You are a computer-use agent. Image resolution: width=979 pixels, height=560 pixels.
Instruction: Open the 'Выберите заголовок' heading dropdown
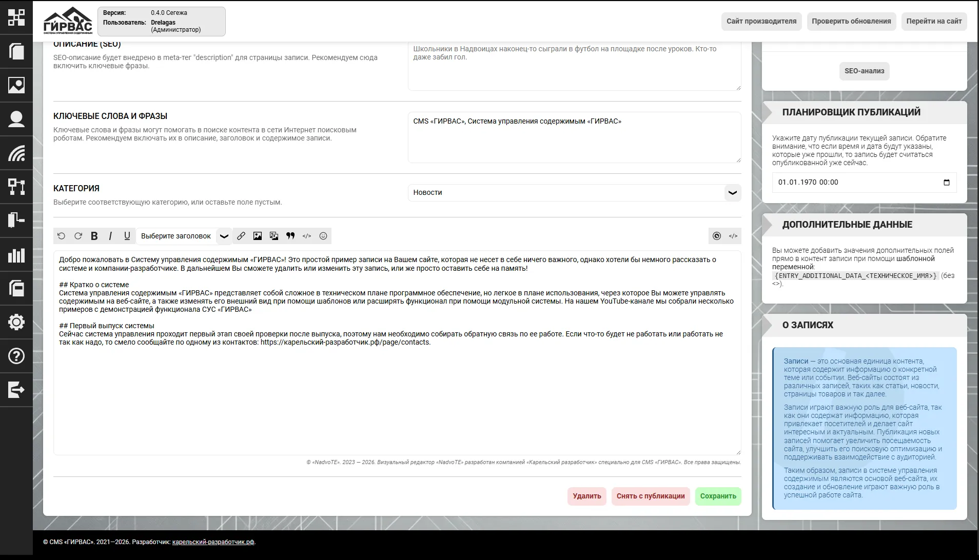184,236
